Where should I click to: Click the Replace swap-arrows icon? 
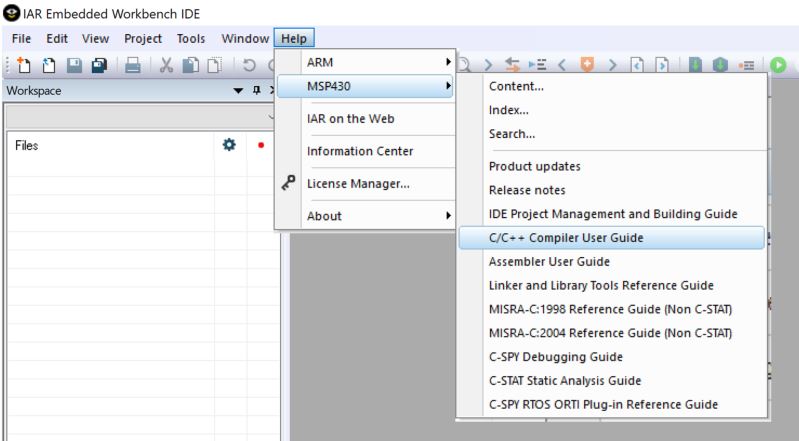(512, 65)
